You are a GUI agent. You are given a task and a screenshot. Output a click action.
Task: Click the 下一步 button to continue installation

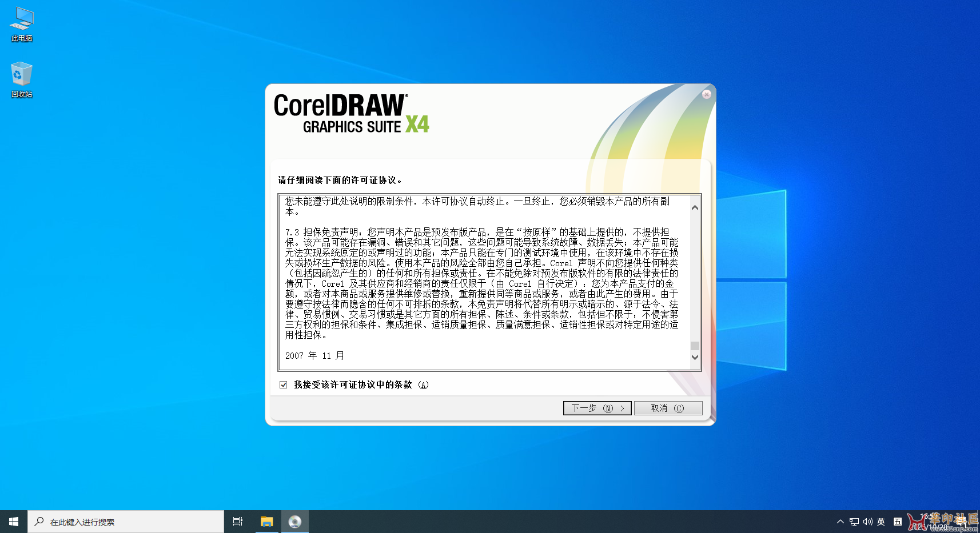[597, 408]
